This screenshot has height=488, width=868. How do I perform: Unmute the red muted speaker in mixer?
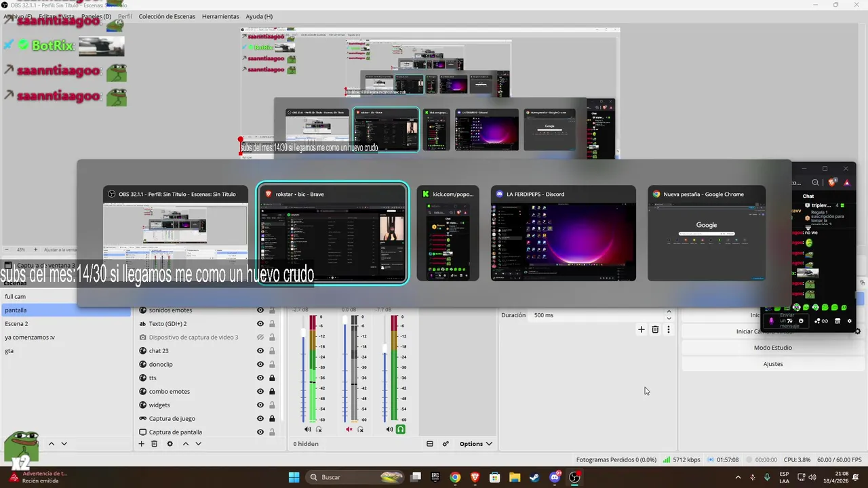pos(349,429)
